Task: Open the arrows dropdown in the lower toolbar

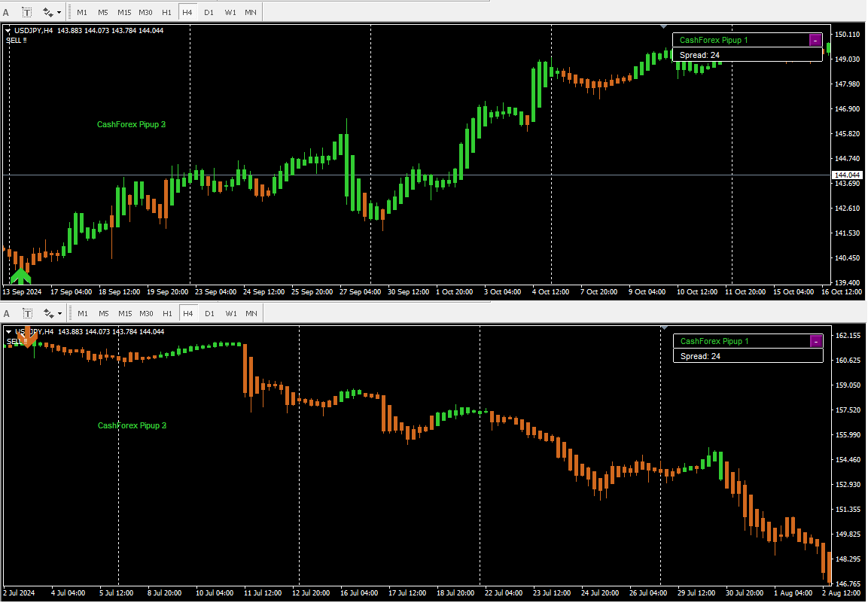Action: point(59,313)
